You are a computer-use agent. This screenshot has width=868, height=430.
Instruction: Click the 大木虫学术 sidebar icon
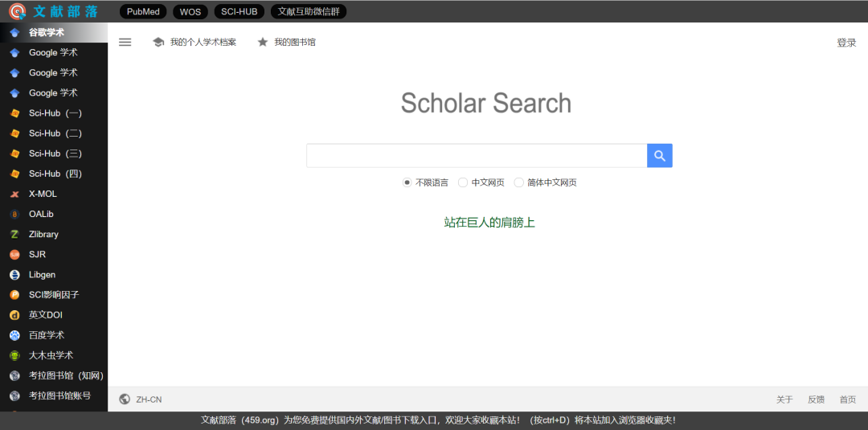pyautogui.click(x=15, y=356)
